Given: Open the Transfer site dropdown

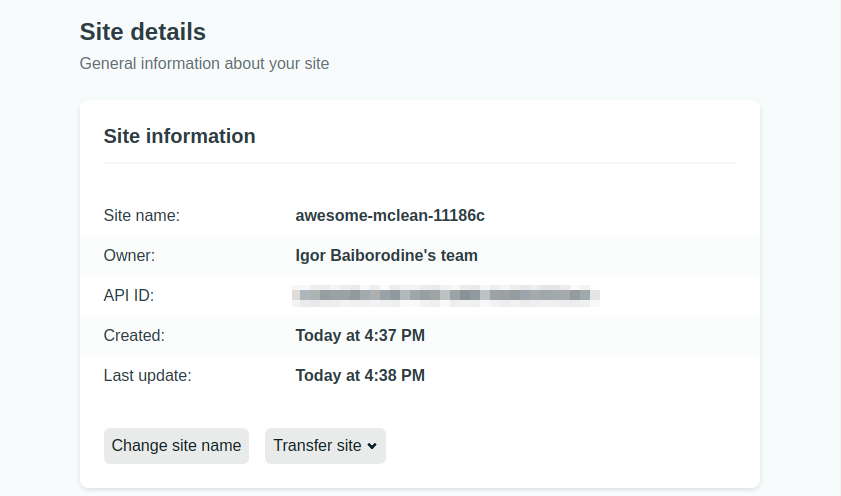Looking at the screenshot, I should tap(325, 446).
